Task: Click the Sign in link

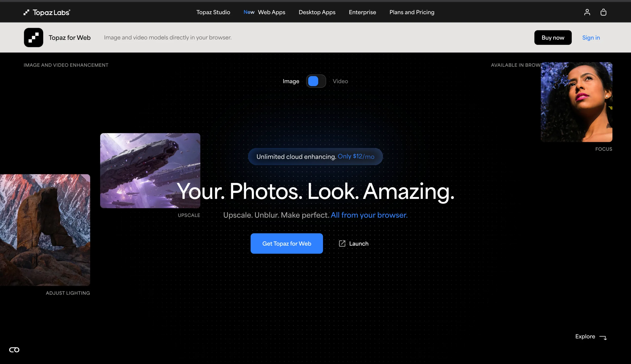Action: [591, 37]
